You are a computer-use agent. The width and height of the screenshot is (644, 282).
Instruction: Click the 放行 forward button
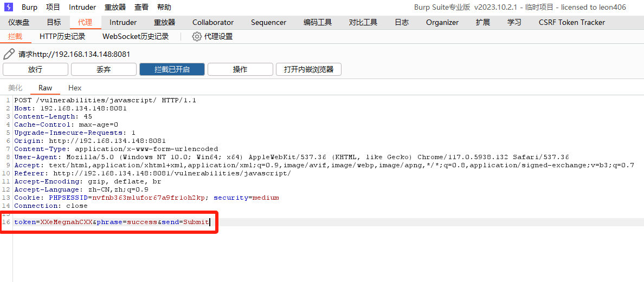click(35, 69)
